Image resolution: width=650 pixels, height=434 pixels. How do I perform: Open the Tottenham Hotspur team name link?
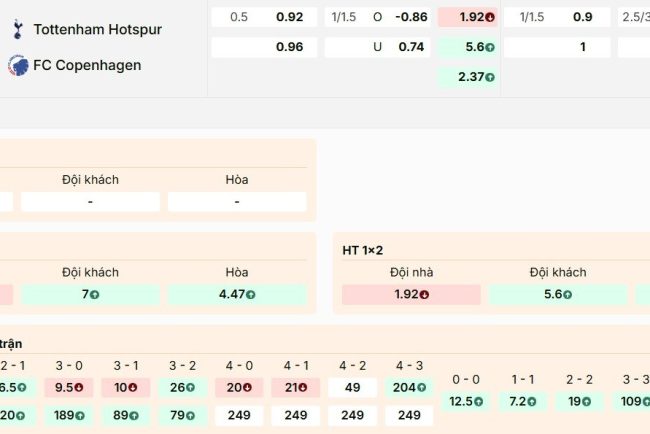coord(97,30)
